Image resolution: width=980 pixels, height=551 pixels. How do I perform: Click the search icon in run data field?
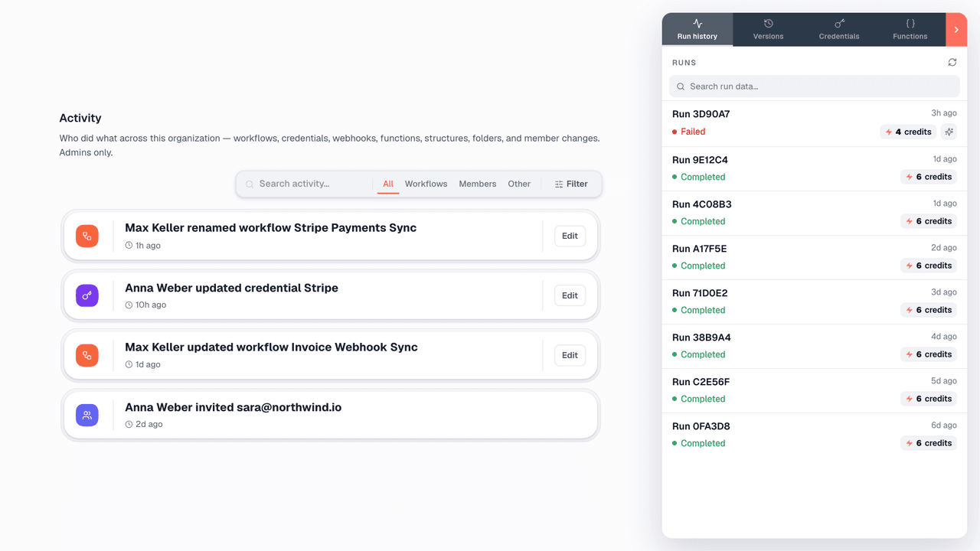pyautogui.click(x=681, y=86)
